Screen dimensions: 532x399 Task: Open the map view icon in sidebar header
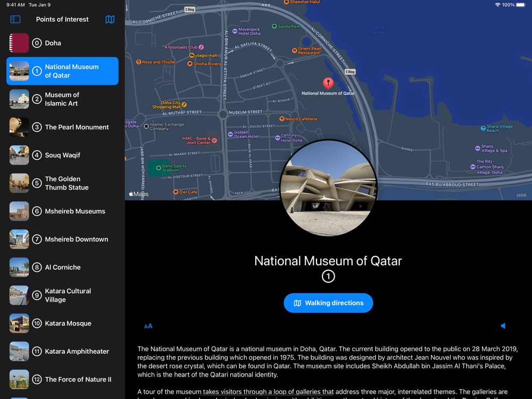110,19
